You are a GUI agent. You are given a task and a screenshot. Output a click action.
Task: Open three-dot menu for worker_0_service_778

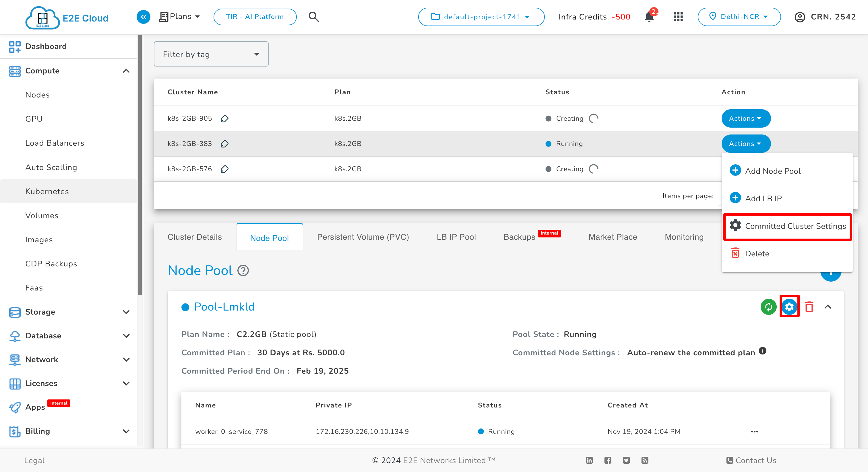(754, 432)
